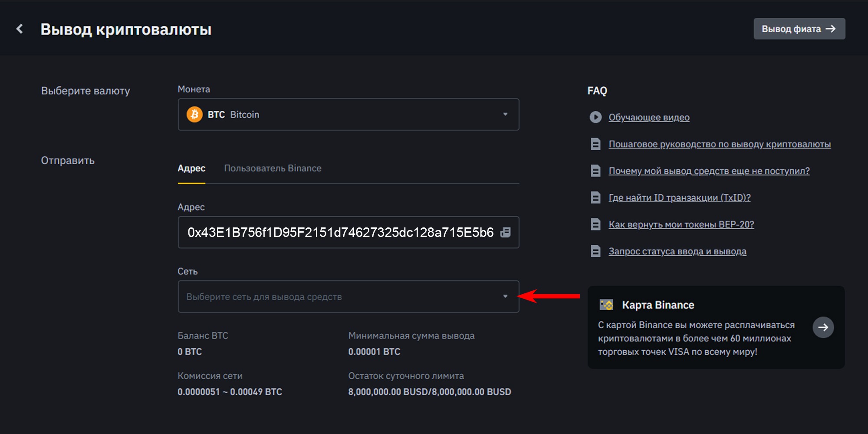The width and height of the screenshot is (868, 434).
Task: Click the back arrow icon
Action: [x=20, y=29]
